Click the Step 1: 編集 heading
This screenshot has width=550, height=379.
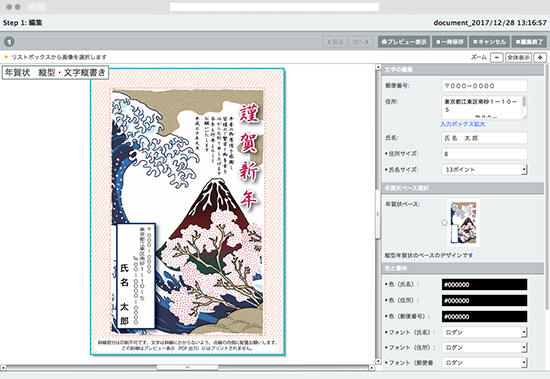coord(22,23)
